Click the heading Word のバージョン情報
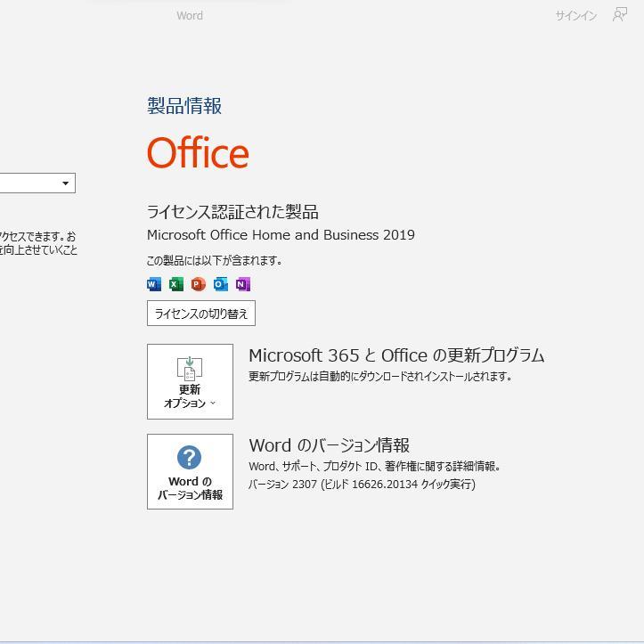 [x=330, y=445]
